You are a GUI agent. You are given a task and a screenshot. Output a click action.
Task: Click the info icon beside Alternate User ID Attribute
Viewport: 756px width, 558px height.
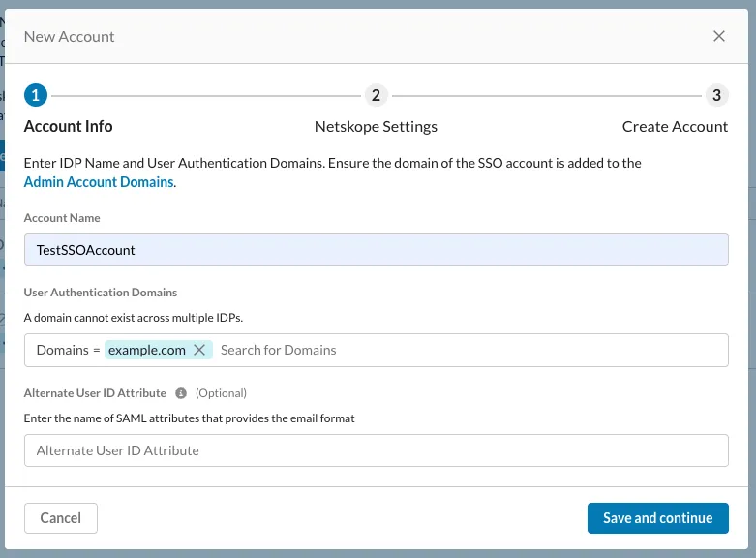tap(180, 393)
